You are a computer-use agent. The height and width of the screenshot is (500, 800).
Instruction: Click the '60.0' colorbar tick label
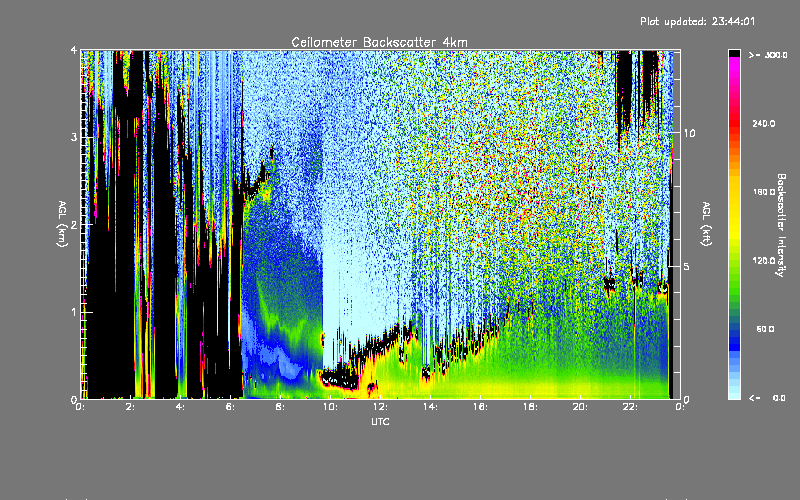pos(765,330)
